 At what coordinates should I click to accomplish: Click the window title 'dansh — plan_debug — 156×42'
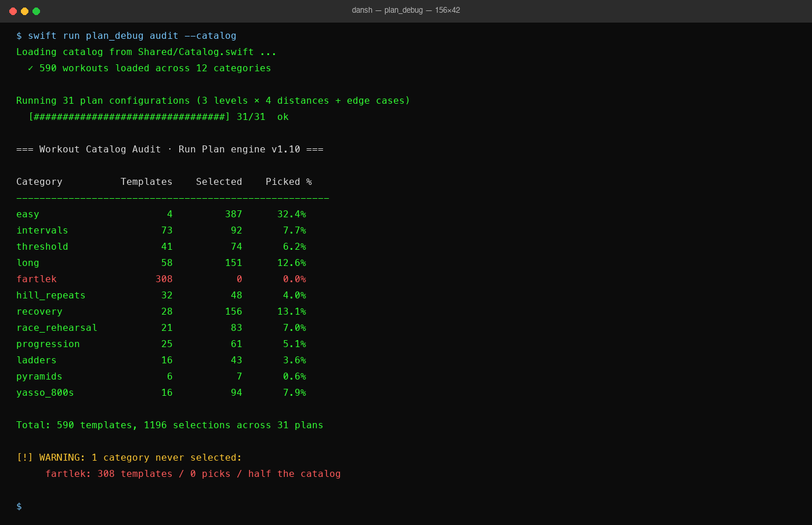point(406,10)
